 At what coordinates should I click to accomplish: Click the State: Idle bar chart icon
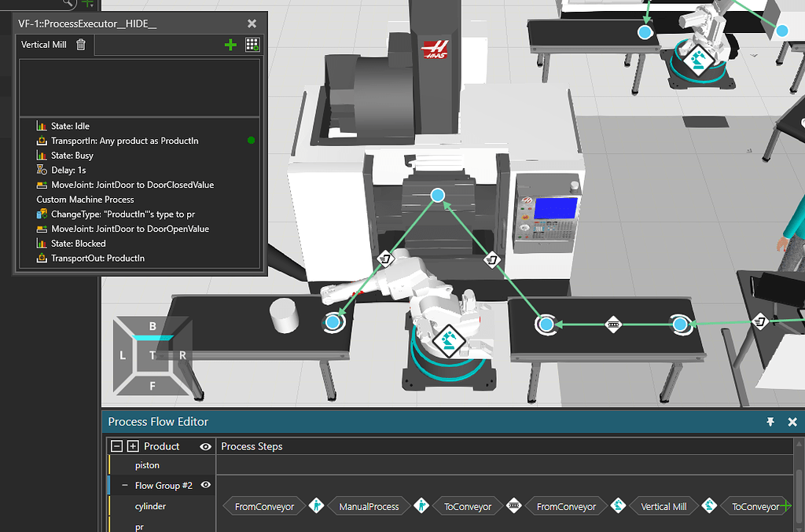click(42, 126)
